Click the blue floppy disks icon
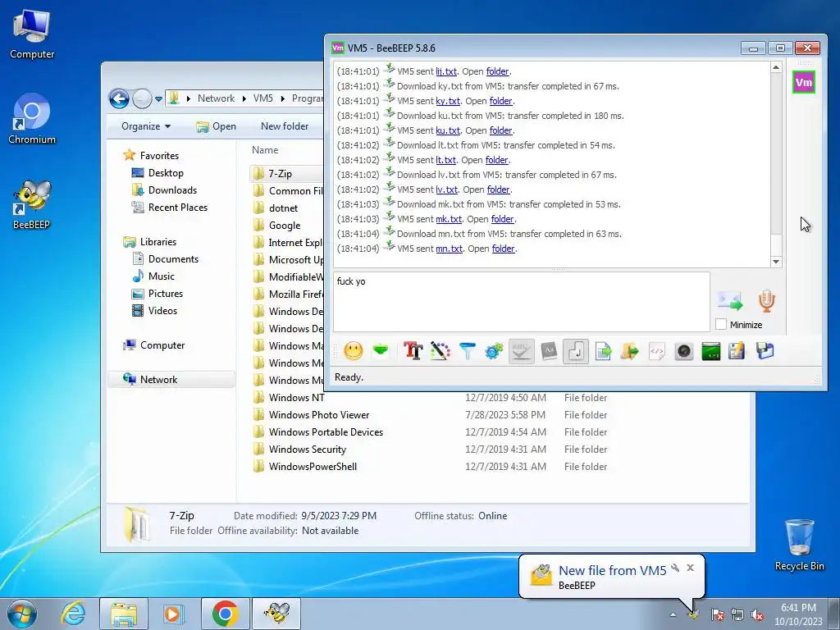The image size is (840, 630). [x=765, y=351]
